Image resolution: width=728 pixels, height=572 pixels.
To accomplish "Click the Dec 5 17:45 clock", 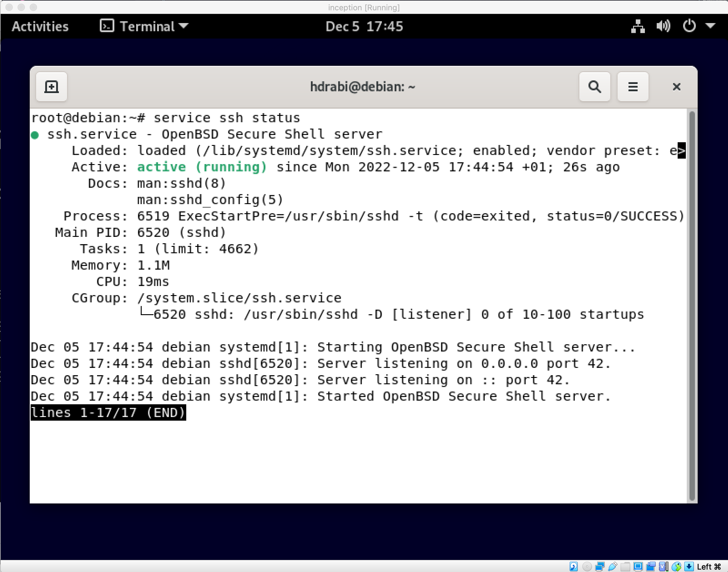I will pos(364,26).
